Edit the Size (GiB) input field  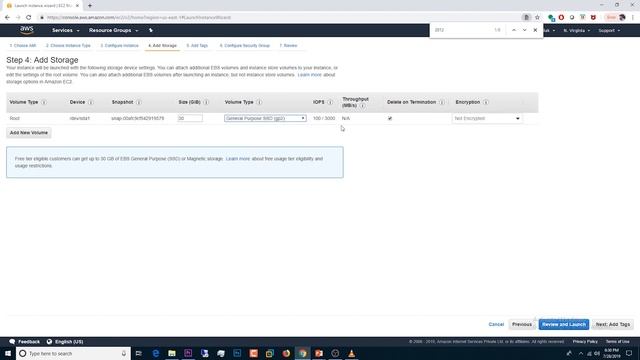(190, 118)
